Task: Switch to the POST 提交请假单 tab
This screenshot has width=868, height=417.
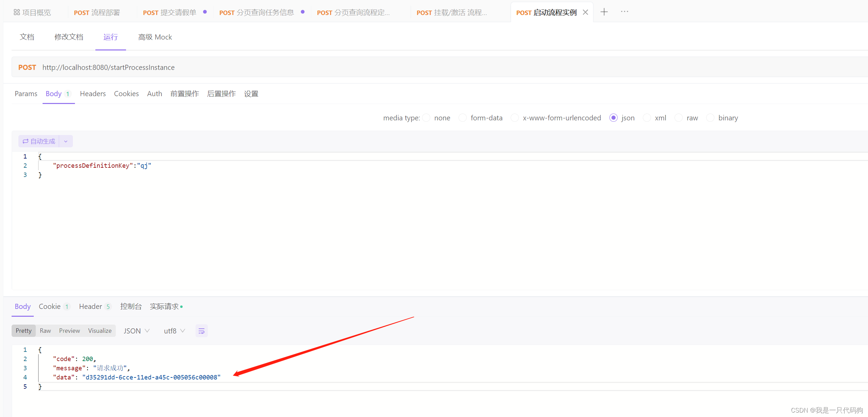Action: pyautogui.click(x=170, y=13)
